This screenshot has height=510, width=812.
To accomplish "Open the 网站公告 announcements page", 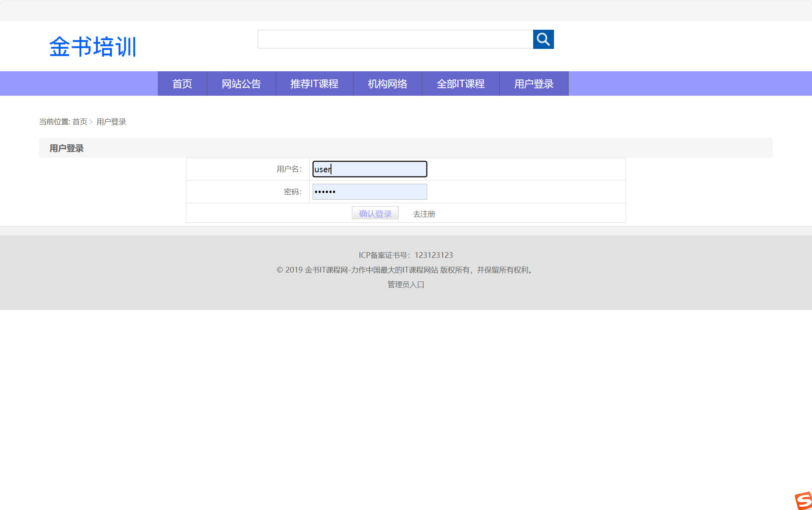I will tap(241, 84).
